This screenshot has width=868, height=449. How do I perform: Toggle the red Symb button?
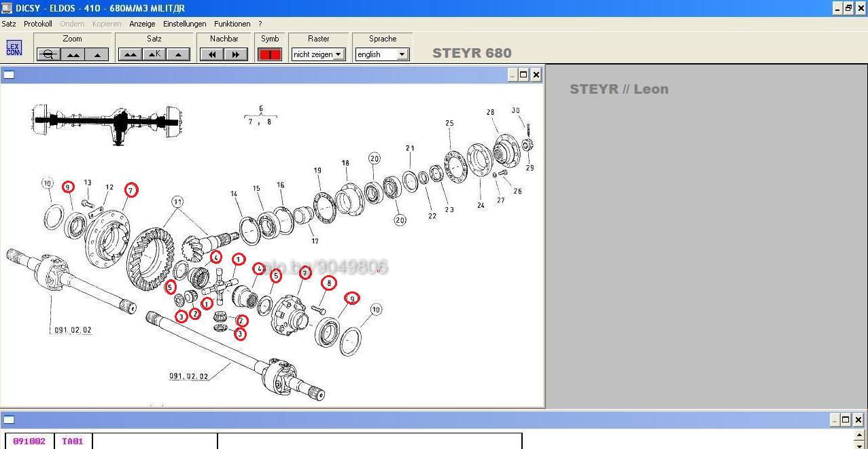[x=270, y=54]
